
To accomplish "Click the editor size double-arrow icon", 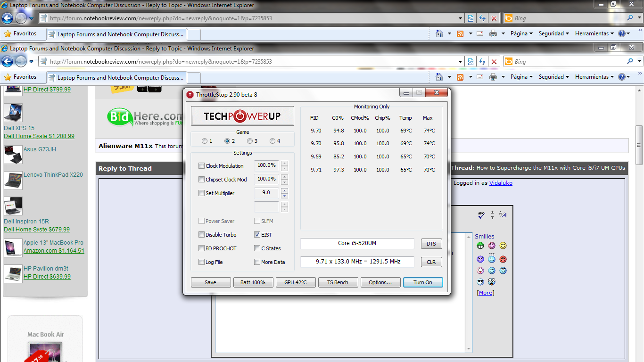I will click(x=492, y=214).
